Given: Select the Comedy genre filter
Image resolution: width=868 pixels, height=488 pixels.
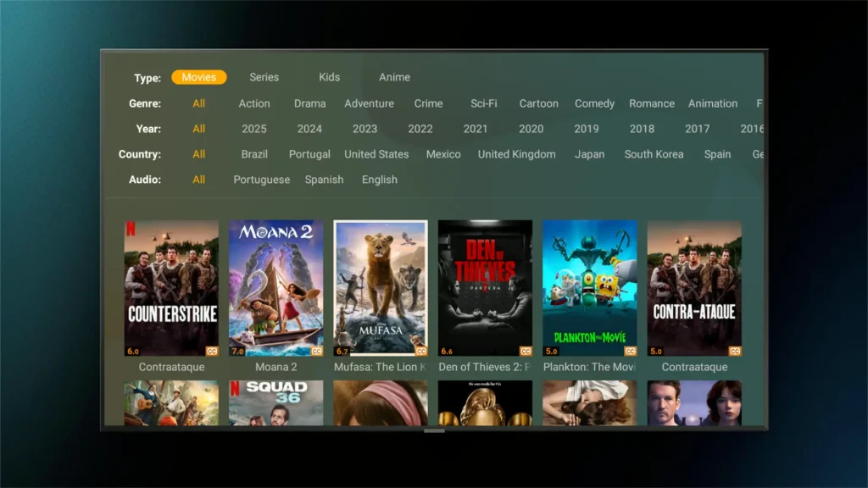Looking at the screenshot, I should (x=594, y=103).
